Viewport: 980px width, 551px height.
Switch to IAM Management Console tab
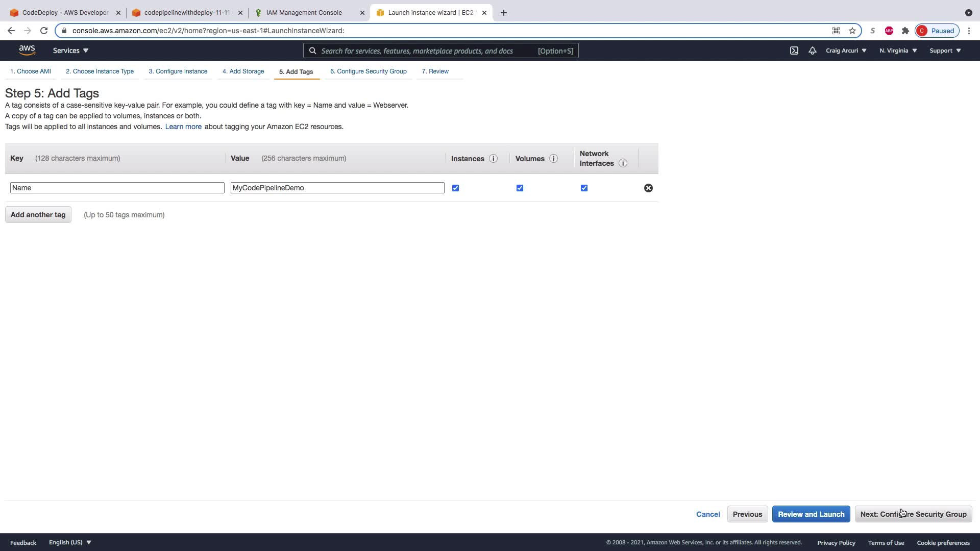(304, 13)
